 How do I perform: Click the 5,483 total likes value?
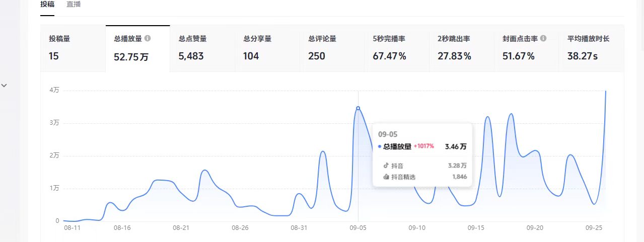[x=191, y=56]
